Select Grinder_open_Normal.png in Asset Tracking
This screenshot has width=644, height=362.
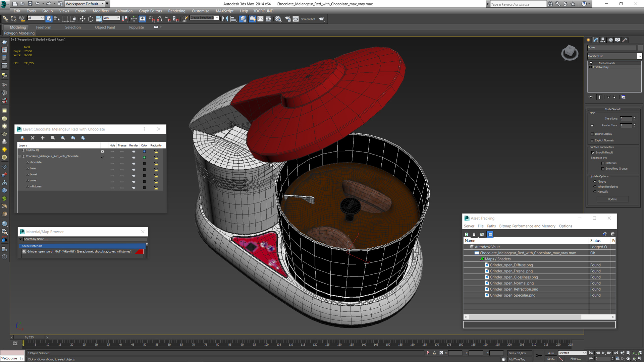pyautogui.click(x=512, y=283)
